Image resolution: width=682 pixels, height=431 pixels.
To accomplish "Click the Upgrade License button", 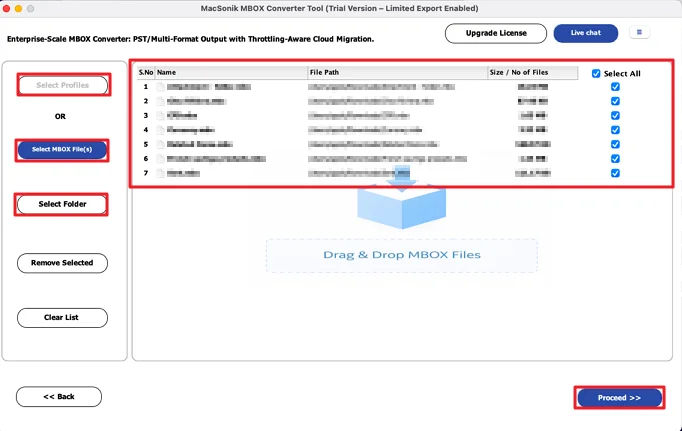I will tap(496, 33).
